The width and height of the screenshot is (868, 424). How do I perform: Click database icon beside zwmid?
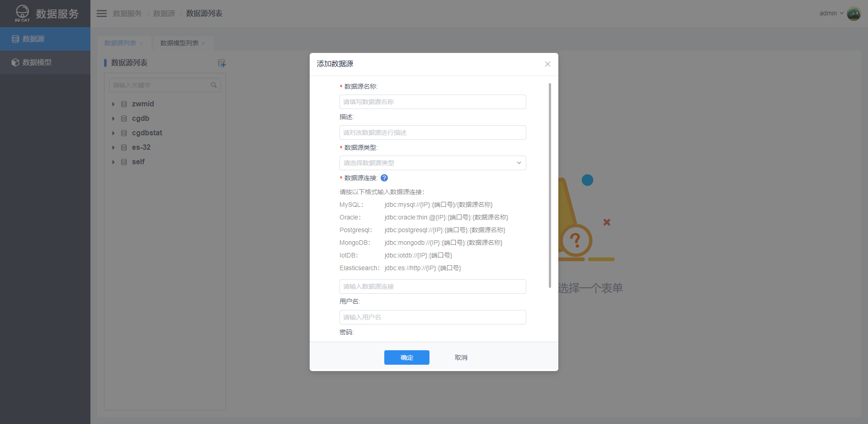(124, 104)
